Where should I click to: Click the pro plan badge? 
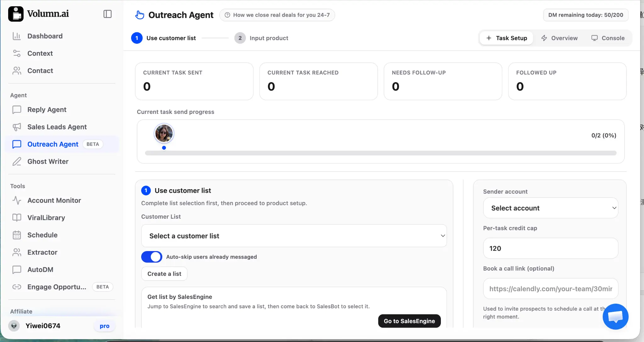click(x=104, y=326)
